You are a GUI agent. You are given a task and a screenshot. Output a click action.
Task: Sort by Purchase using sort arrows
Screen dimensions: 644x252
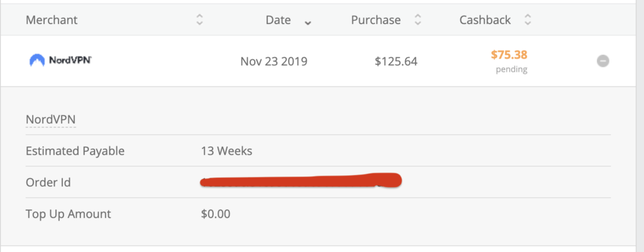pos(417,20)
